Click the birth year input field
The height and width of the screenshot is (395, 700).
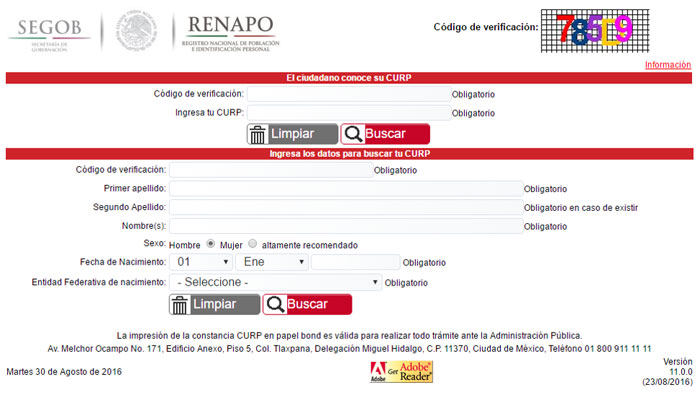click(x=355, y=262)
